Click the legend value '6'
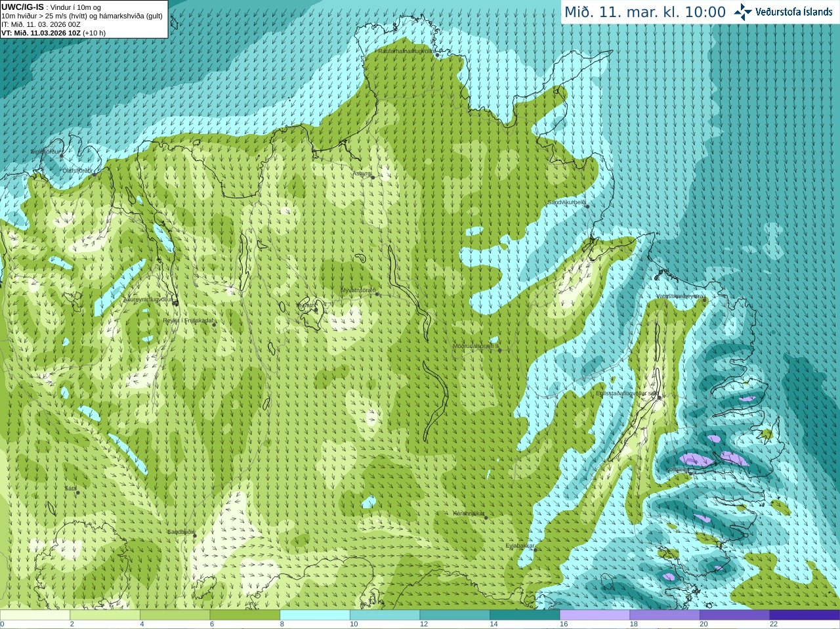 (x=212, y=624)
